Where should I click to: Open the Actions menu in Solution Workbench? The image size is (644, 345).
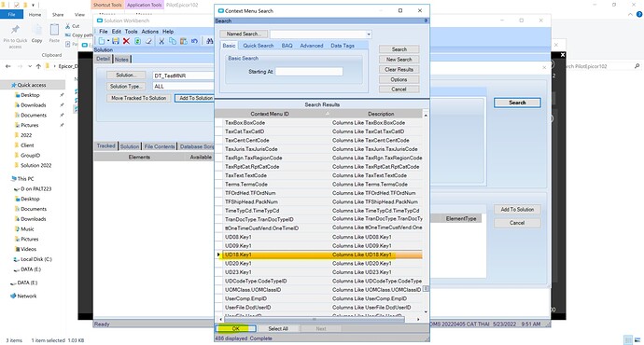[x=150, y=32]
